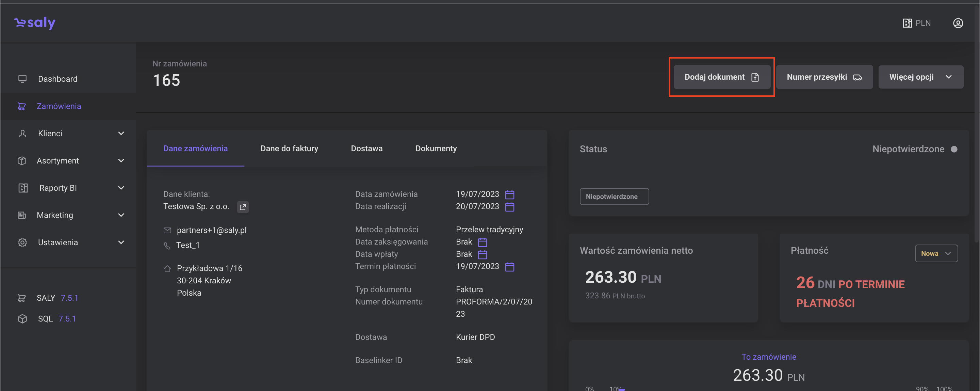This screenshot has width=980, height=391.
Task: Open the Płatność Nowa dropdown
Action: 936,253
